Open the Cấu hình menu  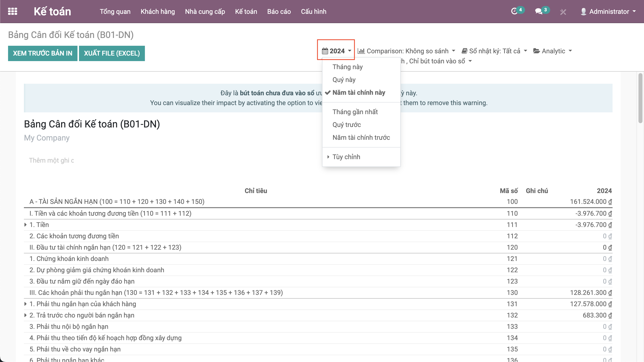pyautogui.click(x=313, y=12)
